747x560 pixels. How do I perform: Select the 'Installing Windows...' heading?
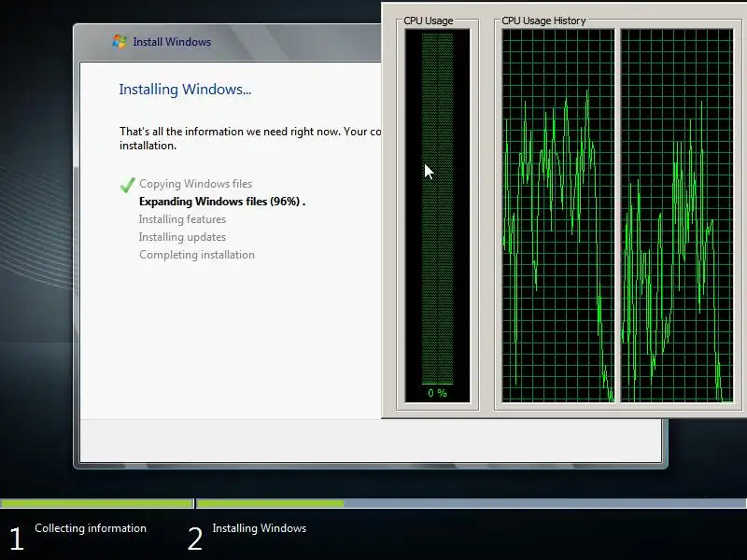pyautogui.click(x=185, y=90)
